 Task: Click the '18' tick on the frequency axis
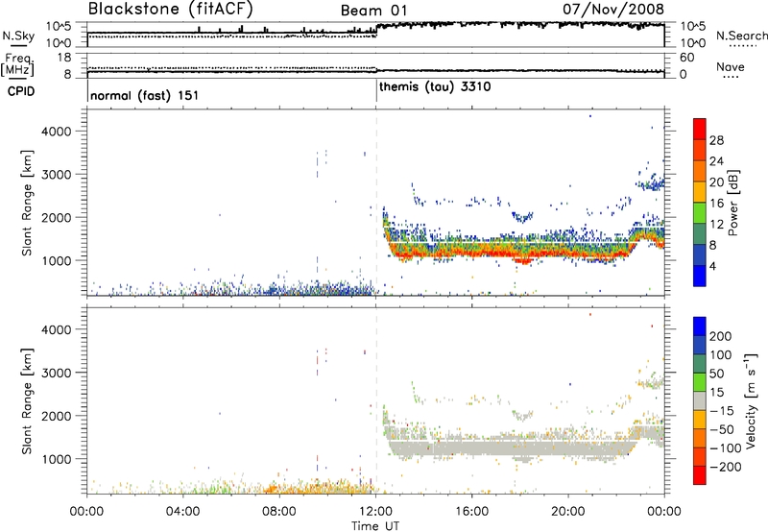tap(64, 58)
